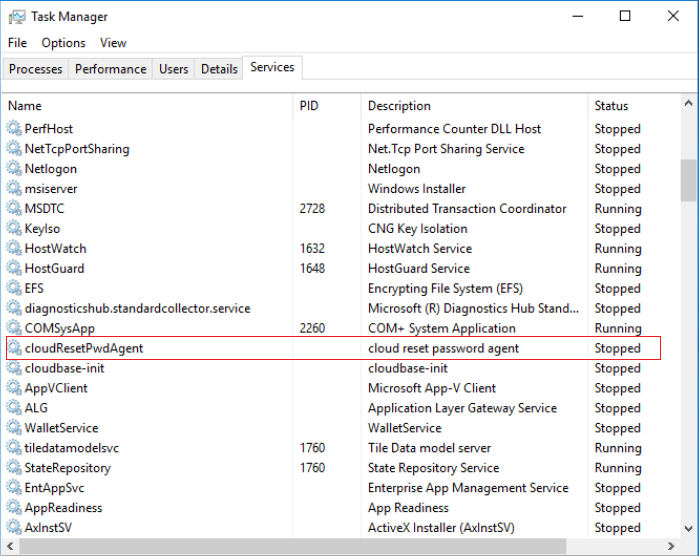Open the File menu
The height and width of the screenshot is (556, 699).
tap(17, 43)
